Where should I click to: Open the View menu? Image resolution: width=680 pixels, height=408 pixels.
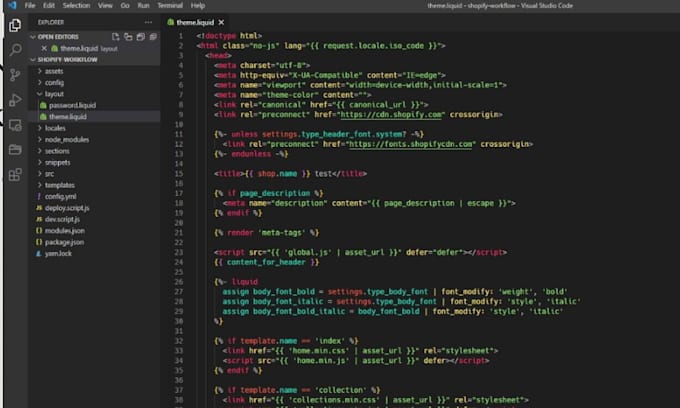pyautogui.click(x=105, y=6)
